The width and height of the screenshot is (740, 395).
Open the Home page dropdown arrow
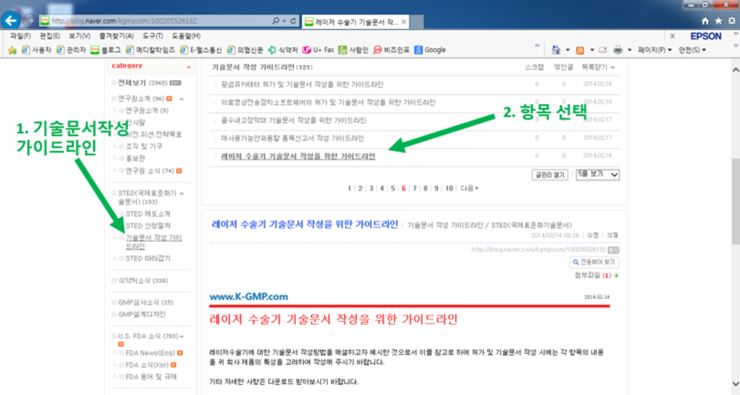pyautogui.click(x=568, y=50)
